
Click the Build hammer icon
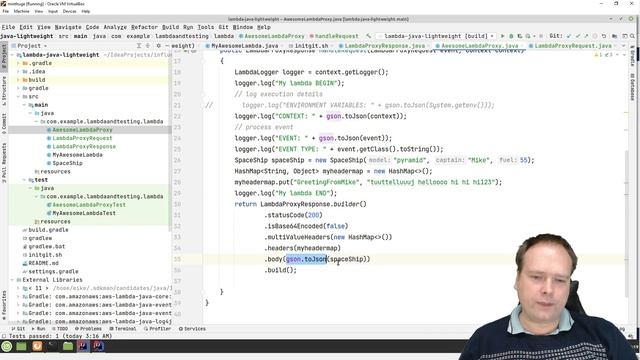[x=368, y=36]
